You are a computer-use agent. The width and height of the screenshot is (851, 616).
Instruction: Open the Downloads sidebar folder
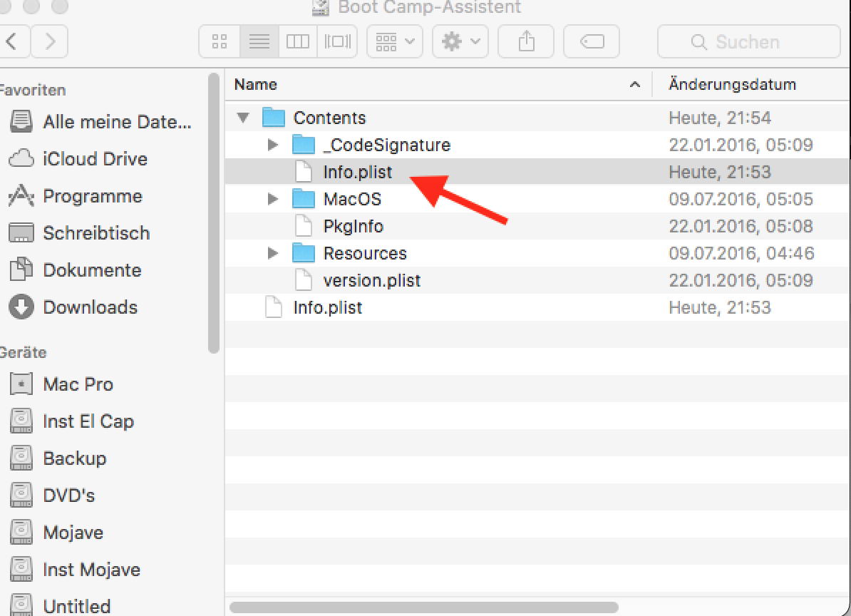tap(90, 307)
